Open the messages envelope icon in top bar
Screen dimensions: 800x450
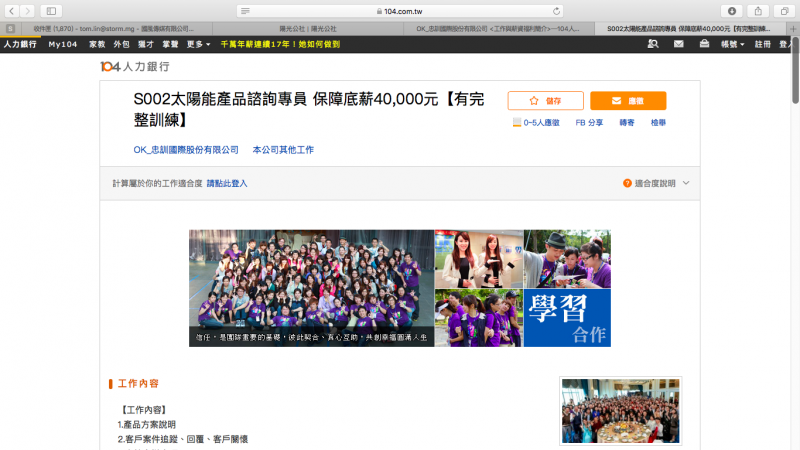tap(679, 44)
